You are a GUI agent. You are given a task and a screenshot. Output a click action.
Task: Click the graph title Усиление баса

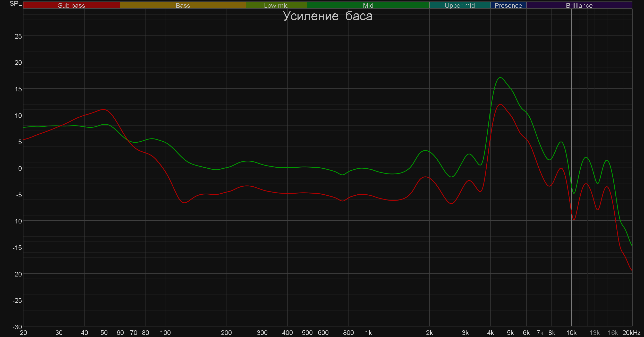(x=328, y=16)
